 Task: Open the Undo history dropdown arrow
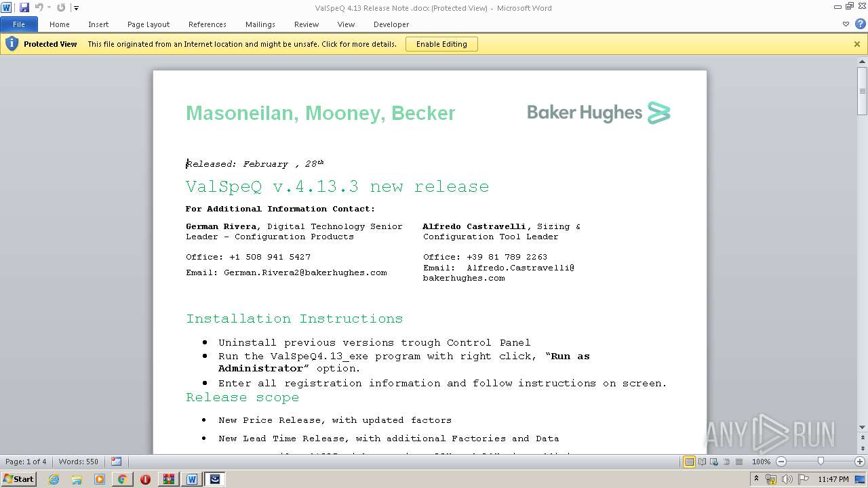tap(49, 8)
